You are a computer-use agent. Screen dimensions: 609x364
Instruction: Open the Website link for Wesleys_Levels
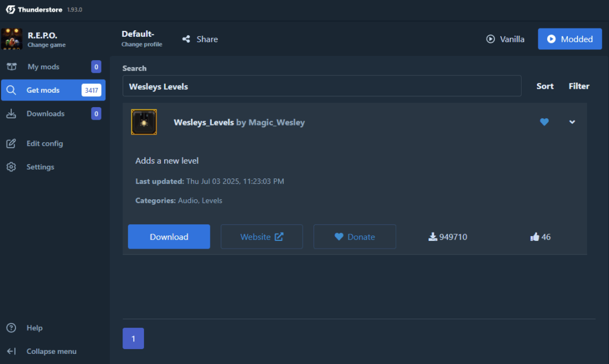pos(262,237)
